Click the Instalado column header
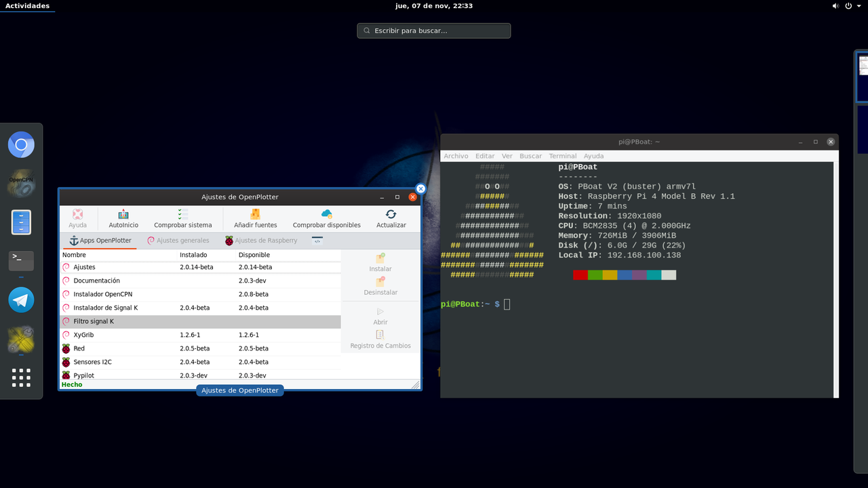Viewport: 868px width, 488px height. [x=193, y=255]
